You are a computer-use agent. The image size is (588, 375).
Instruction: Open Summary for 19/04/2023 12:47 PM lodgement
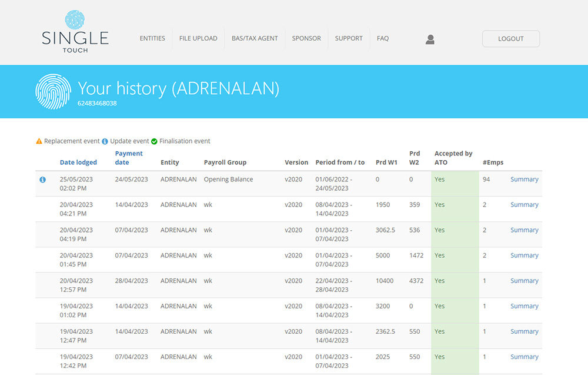[524, 331]
